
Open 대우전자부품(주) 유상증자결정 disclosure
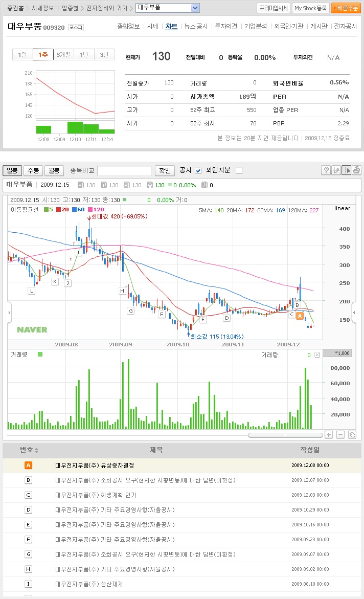95,465
